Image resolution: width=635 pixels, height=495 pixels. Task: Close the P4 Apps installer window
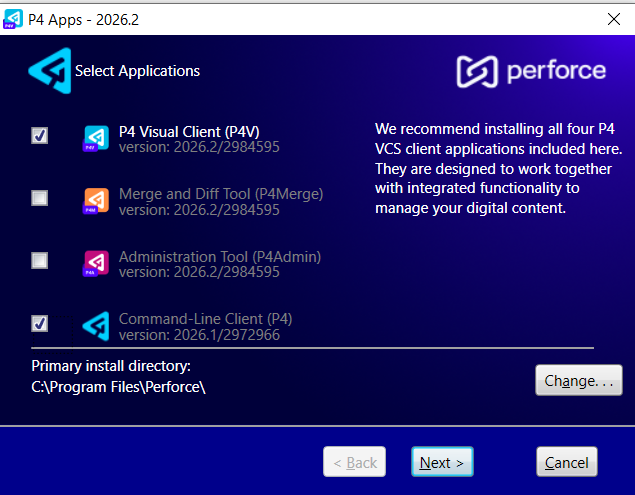point(614,19)
